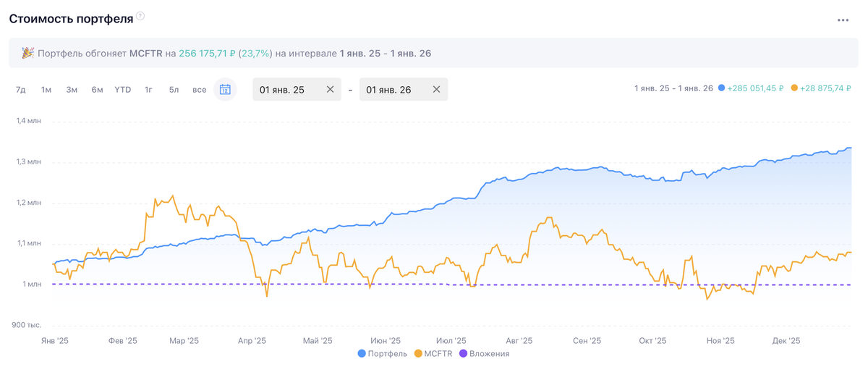
Task: Click the end date field 01 янв. 26
Action: pos(390,90)
